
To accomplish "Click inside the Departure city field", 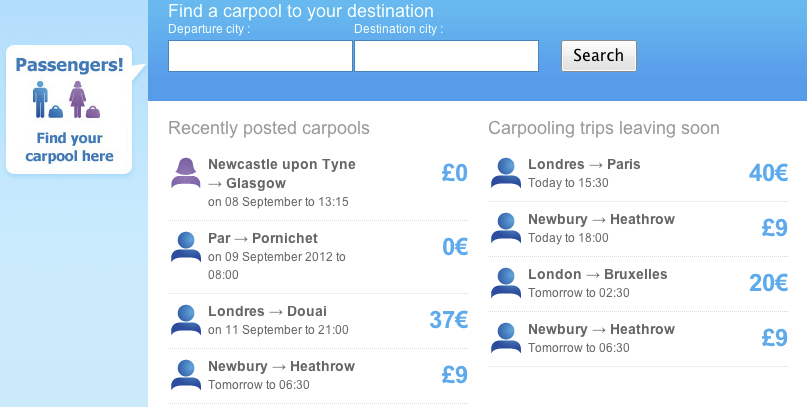I will [260, 56].
